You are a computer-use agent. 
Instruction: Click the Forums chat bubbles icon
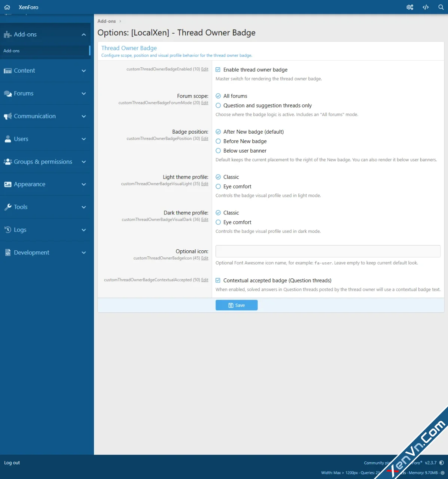[7, 94]
